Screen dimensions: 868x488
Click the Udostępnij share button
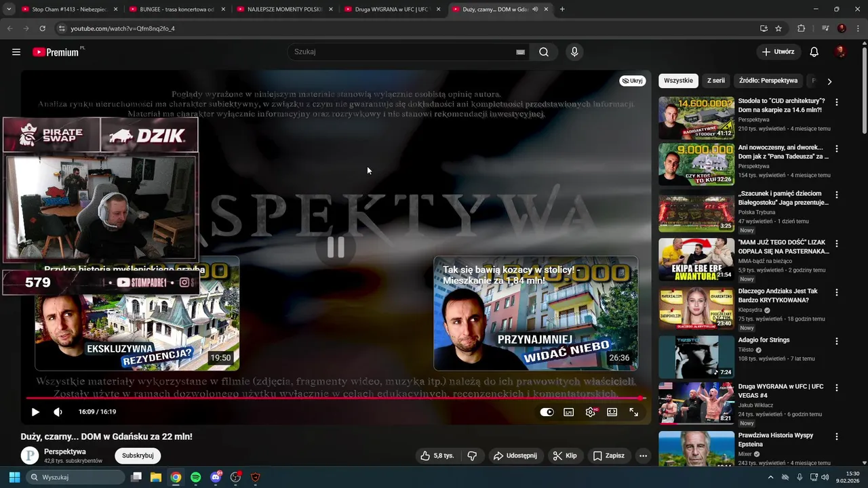515,455
